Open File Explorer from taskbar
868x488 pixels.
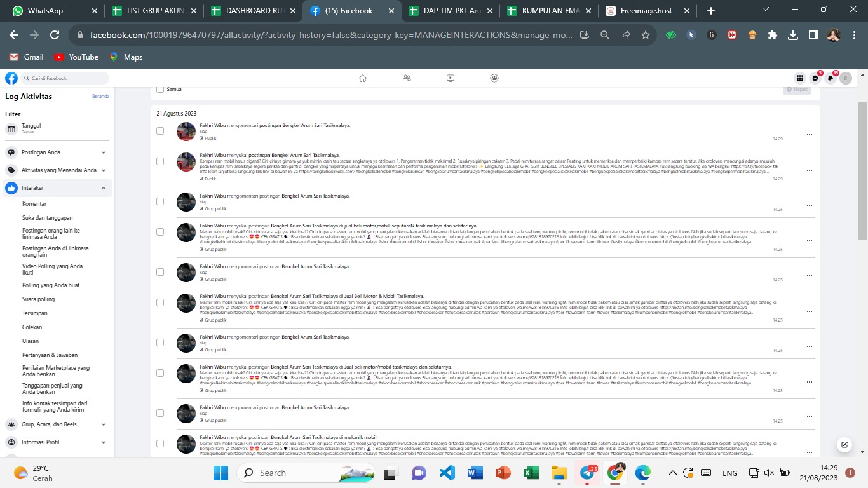click(x=559, y=473)
